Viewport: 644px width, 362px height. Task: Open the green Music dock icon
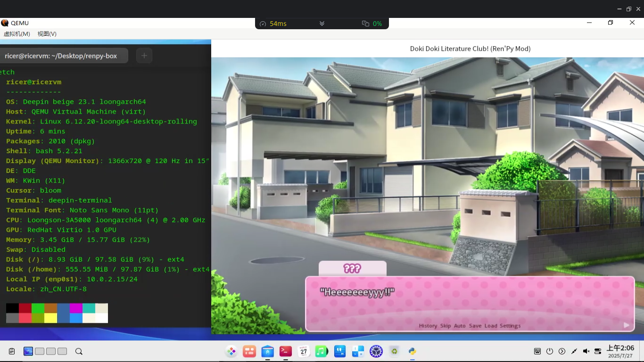point(322,351)
